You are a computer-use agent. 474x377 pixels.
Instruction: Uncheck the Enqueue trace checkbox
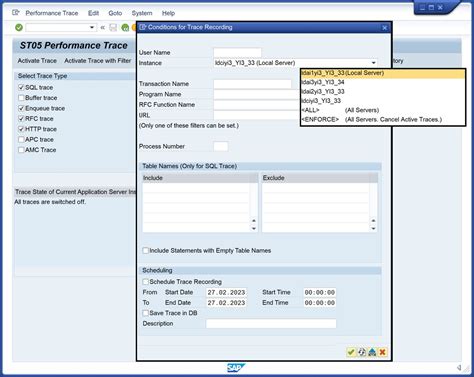coord(21,108)
